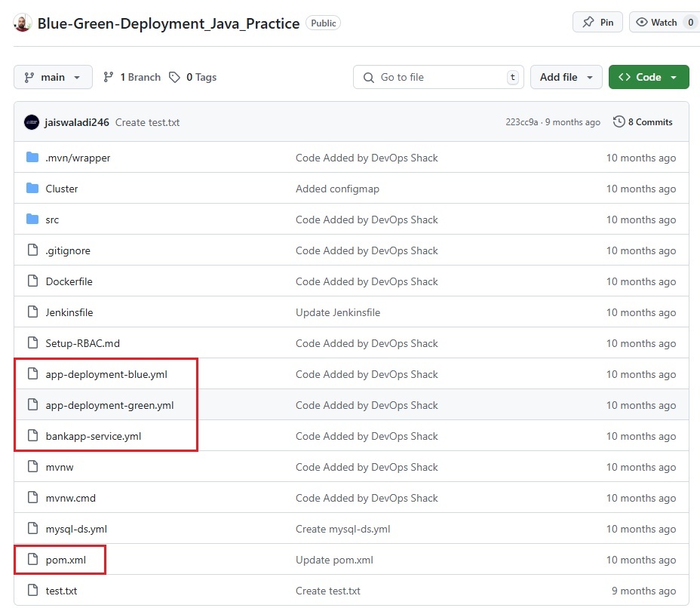
Task: Expand the Add file dropdown
Action: tap(566, 77)
